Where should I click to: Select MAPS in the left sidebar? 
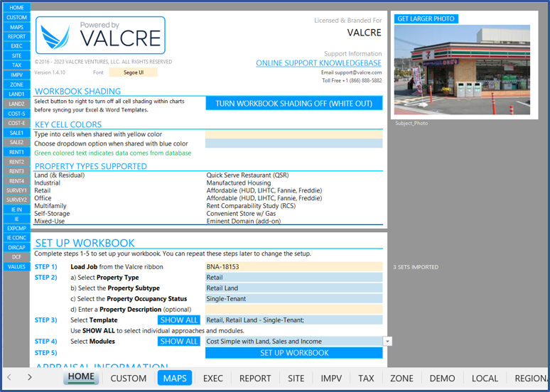(x=16, y=27)
